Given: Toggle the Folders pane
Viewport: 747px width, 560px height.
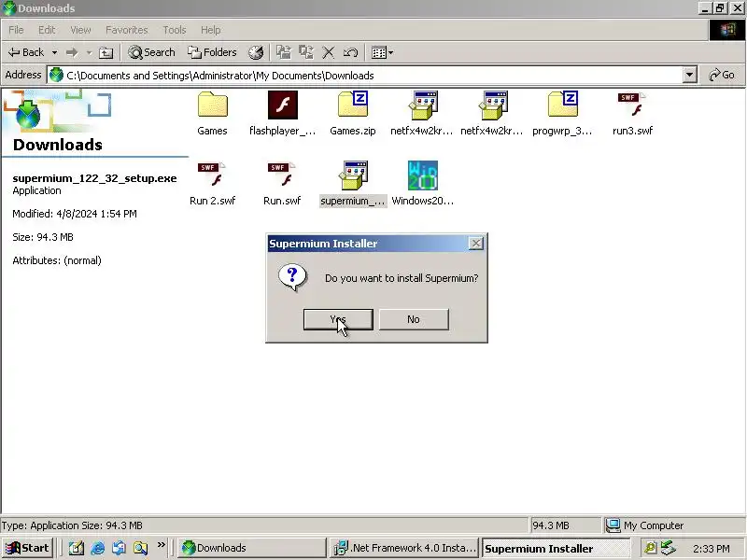Looking at the screenshot, I should coord(212,52).
